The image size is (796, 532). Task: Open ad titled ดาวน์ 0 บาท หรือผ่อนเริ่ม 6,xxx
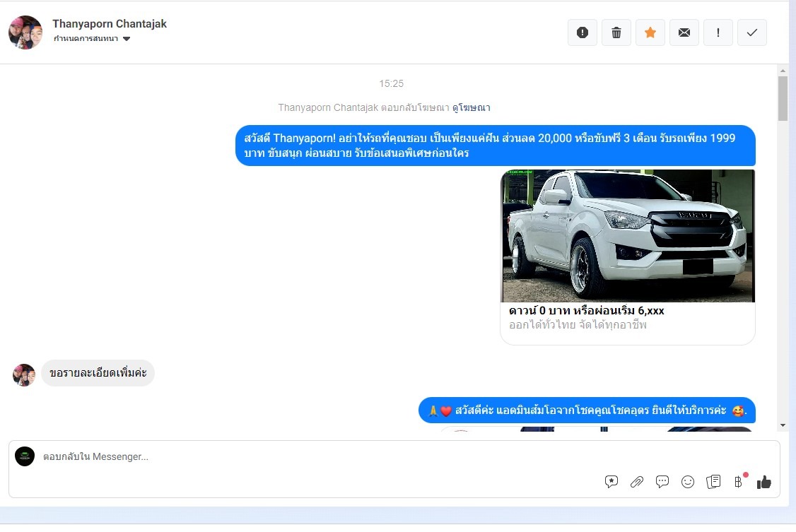586,311
